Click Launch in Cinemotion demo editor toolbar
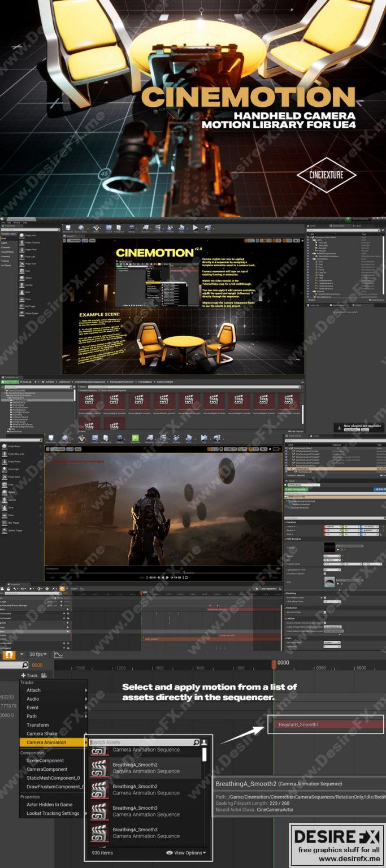This screenshot has height=868, width=386. tap(207, 228)
